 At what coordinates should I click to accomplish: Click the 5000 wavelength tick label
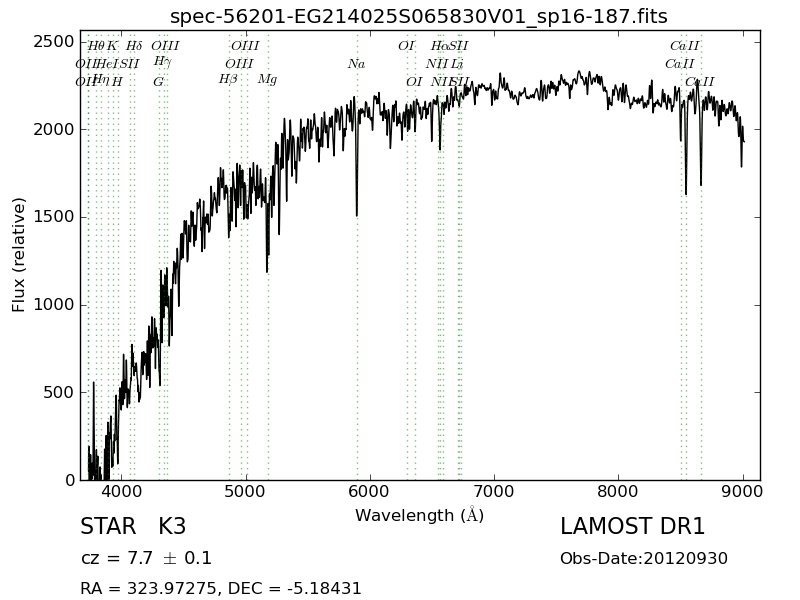(x=246, y=492)
